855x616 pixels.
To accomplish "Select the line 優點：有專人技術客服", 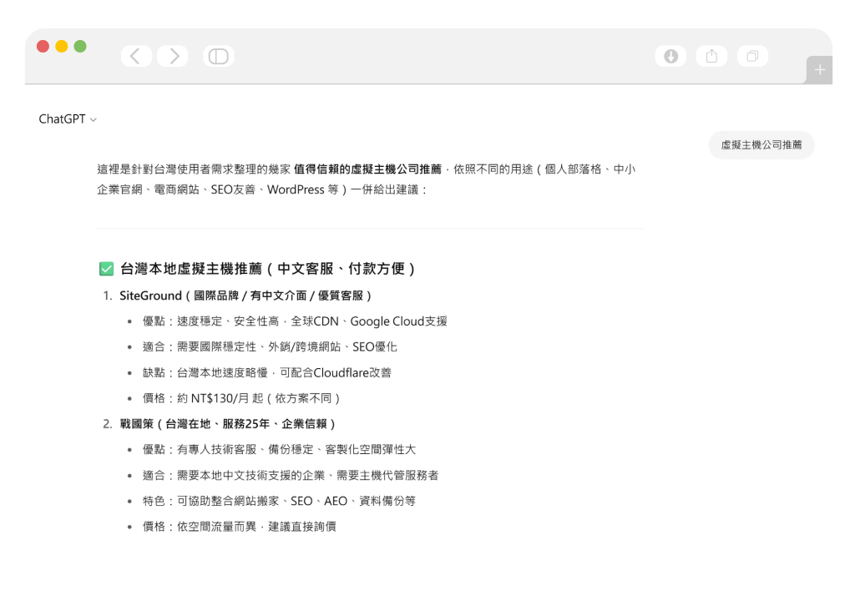I will (x=279, y=449).
